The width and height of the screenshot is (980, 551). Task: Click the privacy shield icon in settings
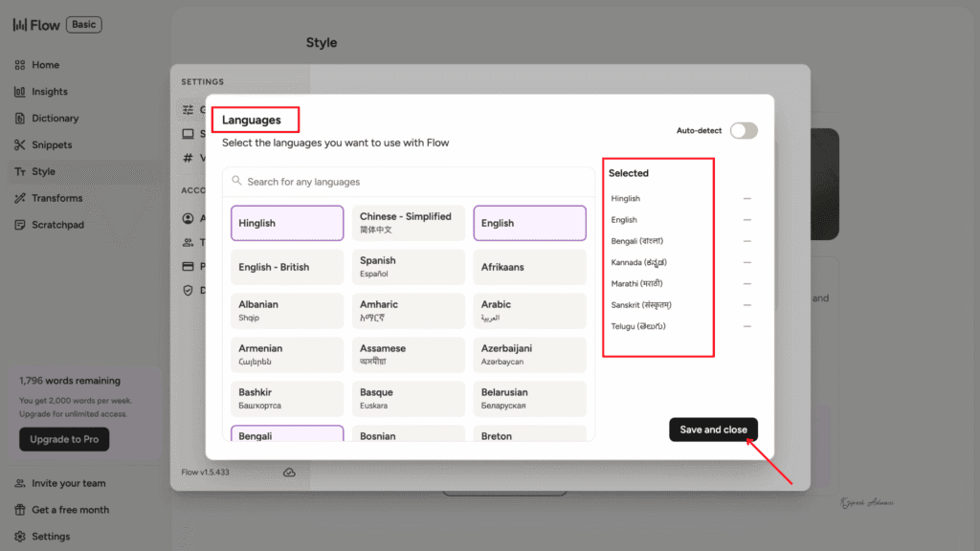(x=189, y=290)
